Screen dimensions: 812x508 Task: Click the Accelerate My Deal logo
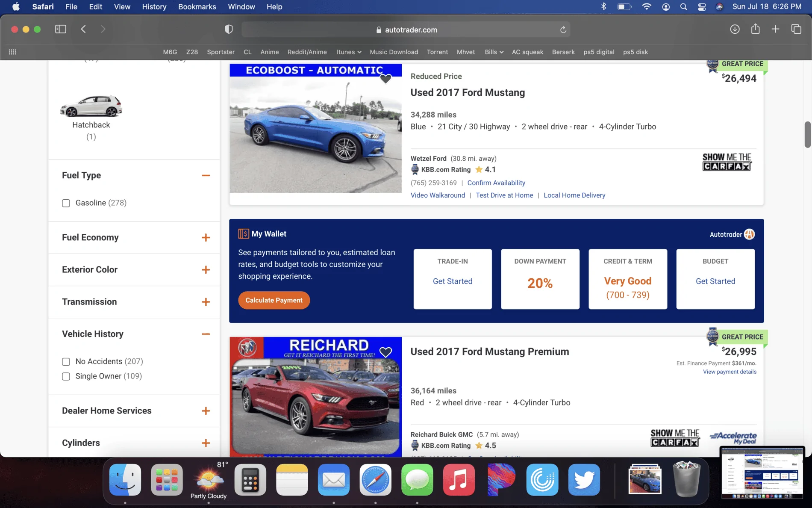click(733, 438)
